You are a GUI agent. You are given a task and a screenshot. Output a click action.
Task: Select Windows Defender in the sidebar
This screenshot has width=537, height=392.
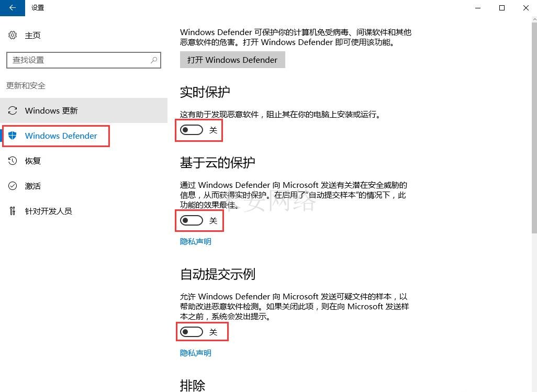point(84,136)
